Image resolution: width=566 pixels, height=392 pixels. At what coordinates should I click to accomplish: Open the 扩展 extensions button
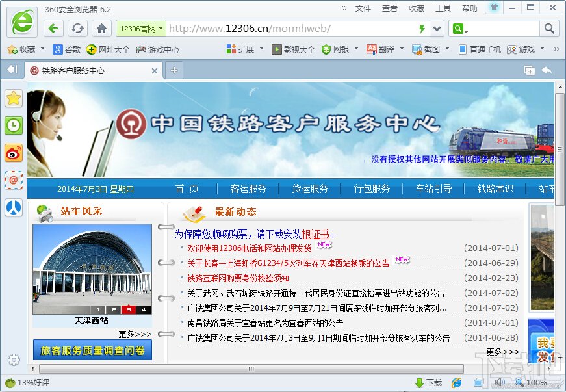pos(240,49)
